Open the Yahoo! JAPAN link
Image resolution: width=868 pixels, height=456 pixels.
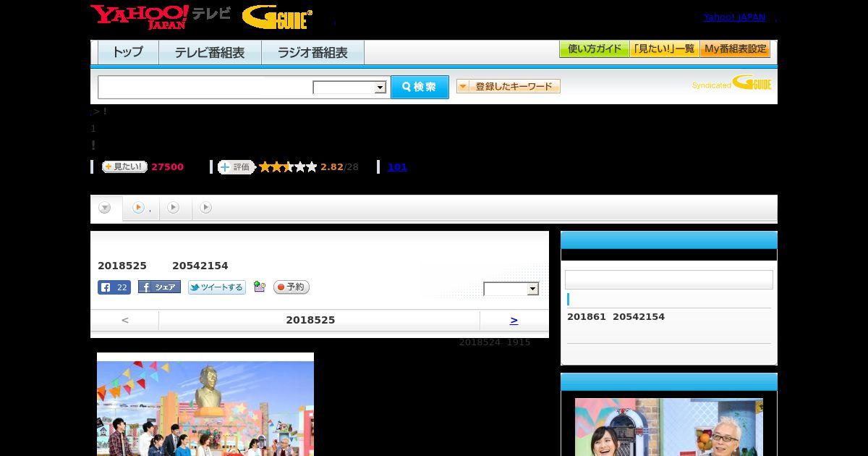point(734,17)
